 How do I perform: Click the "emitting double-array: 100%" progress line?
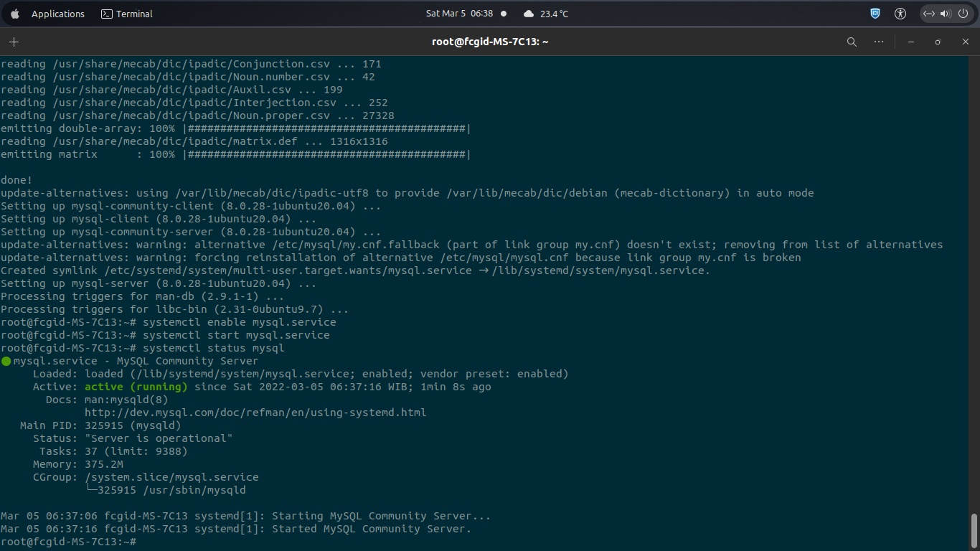pos(236,128)
